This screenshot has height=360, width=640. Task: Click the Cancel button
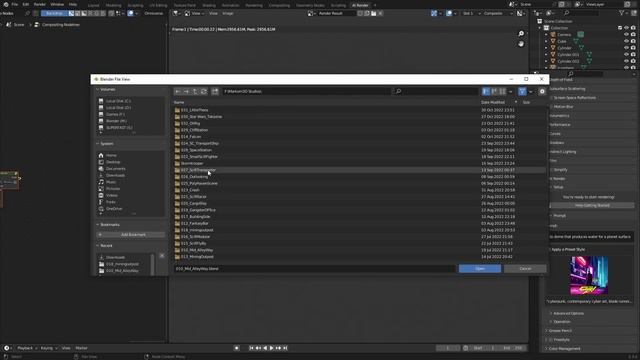[525, 269]
